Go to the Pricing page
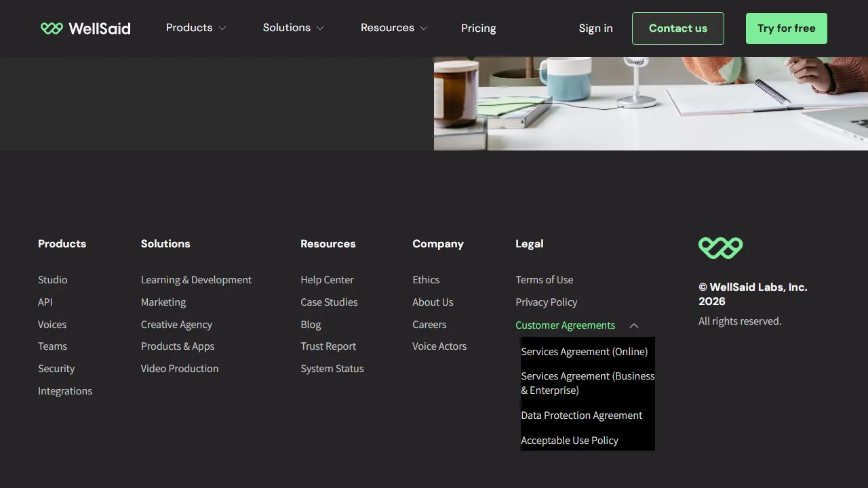This screenshot has width=868, height=488. tap(479, 28)
